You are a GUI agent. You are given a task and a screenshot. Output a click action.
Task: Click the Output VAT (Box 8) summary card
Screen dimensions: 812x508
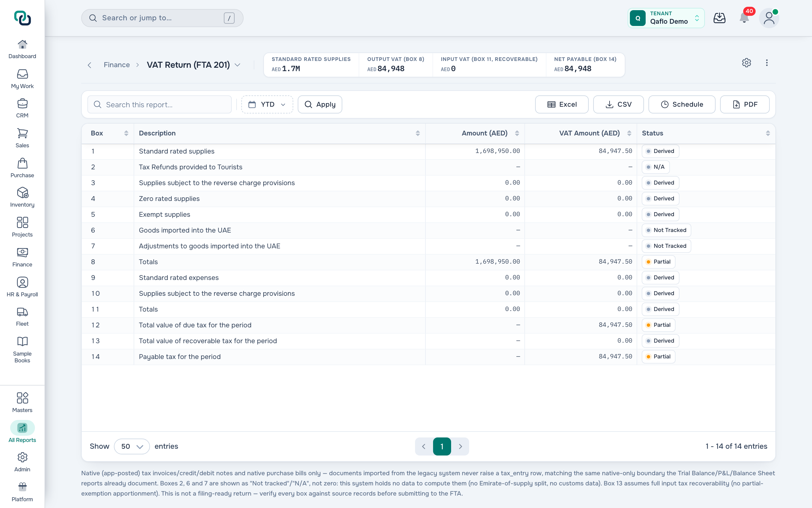[396, 65]
